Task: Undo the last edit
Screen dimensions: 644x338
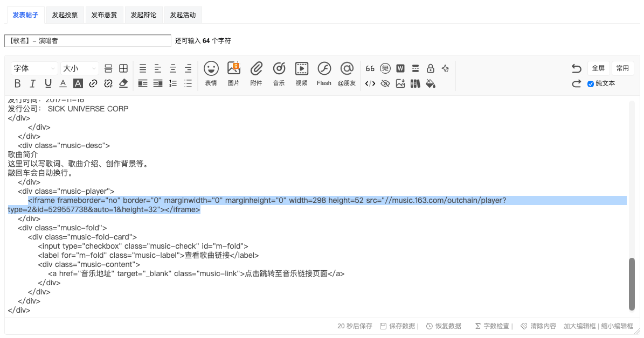Action: [577, 68]
